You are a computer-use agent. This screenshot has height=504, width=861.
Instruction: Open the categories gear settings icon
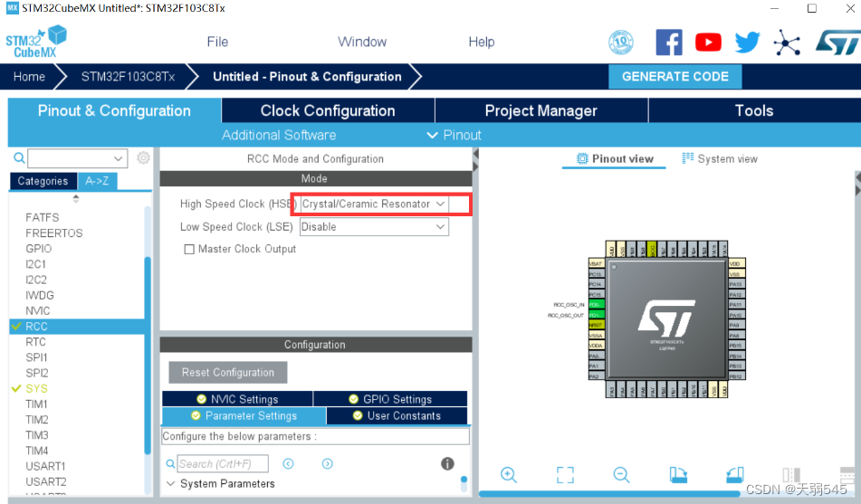[143, 158]
